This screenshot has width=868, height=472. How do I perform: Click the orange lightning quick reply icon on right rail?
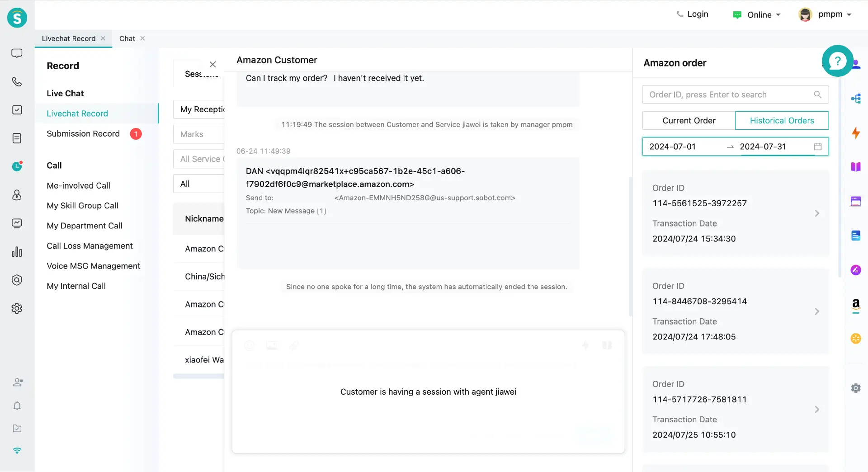[x=856, y=133]
